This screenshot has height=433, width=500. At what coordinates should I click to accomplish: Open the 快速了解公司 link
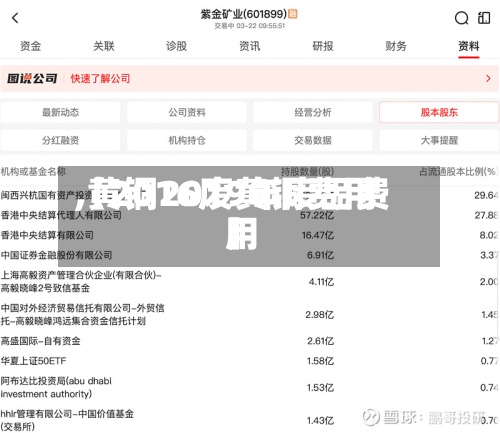pyautogui.click(x=100, y=79)
